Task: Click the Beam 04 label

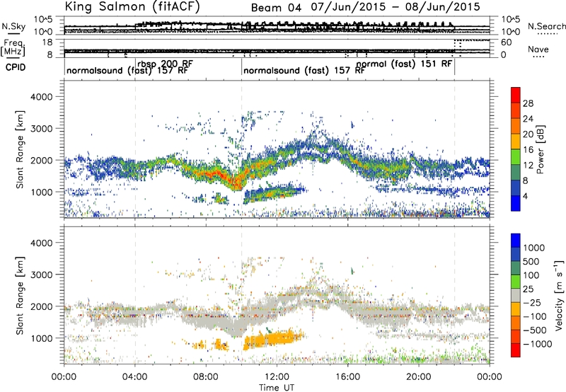Action: [x=276, y=8]
